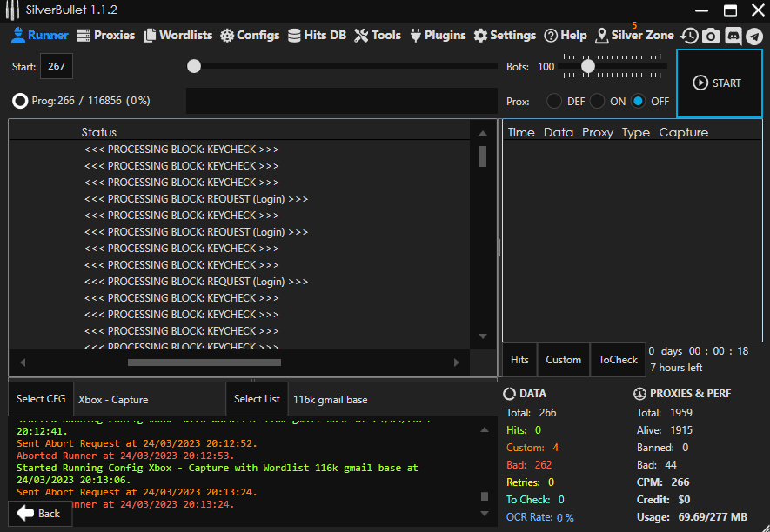Viewport: 770px width, 532px height.
Task: Click the camera screenshot icon
Action: [711, 36]
